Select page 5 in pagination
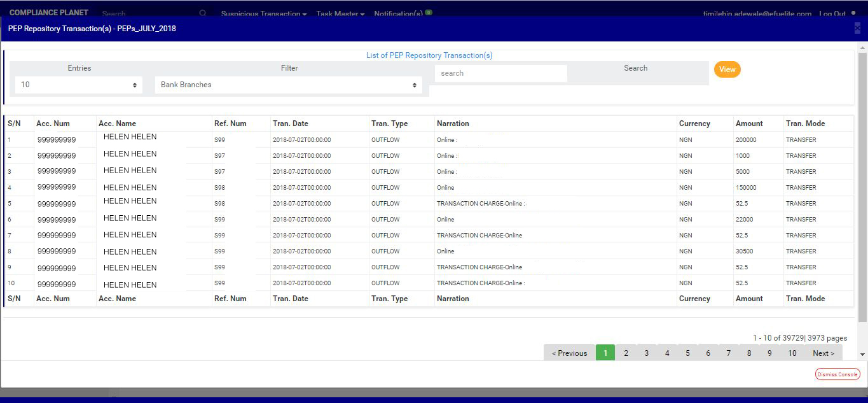Viewport: 868px width, 403px height. pyautogui.click(x=687, y=353)
